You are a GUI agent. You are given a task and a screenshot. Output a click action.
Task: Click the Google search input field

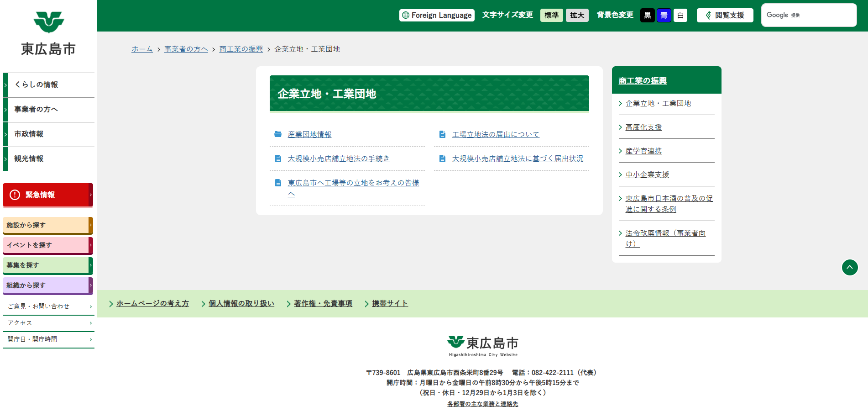pyautogui.click(x=809, y=15)
